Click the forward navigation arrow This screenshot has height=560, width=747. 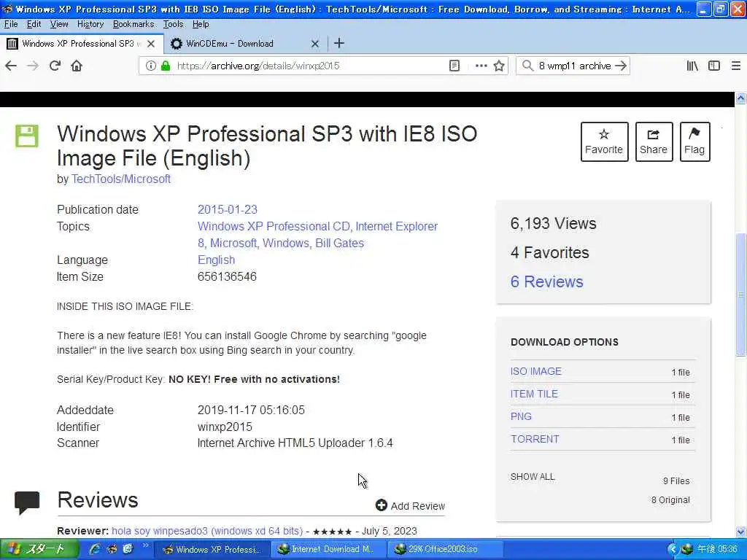click(x=33, y=66)
